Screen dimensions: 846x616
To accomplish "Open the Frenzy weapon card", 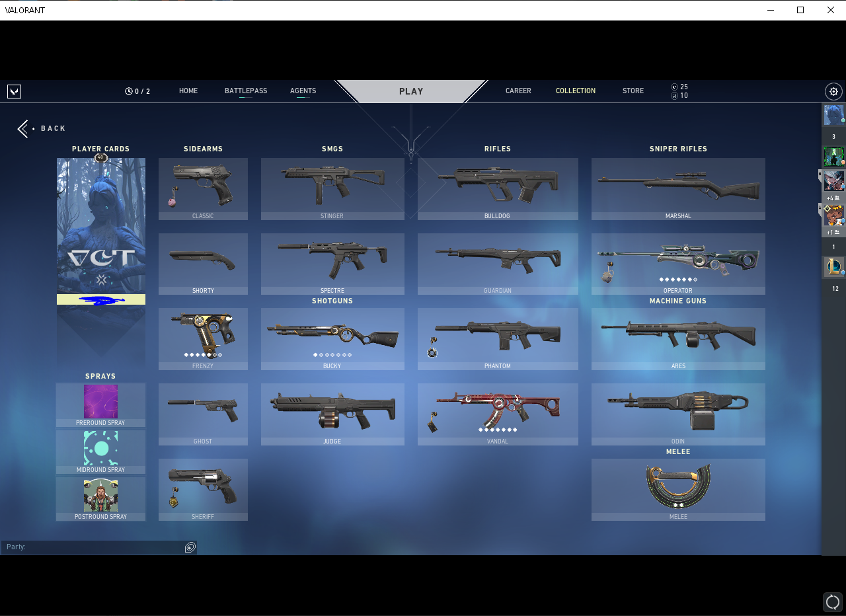I will 203,339.
